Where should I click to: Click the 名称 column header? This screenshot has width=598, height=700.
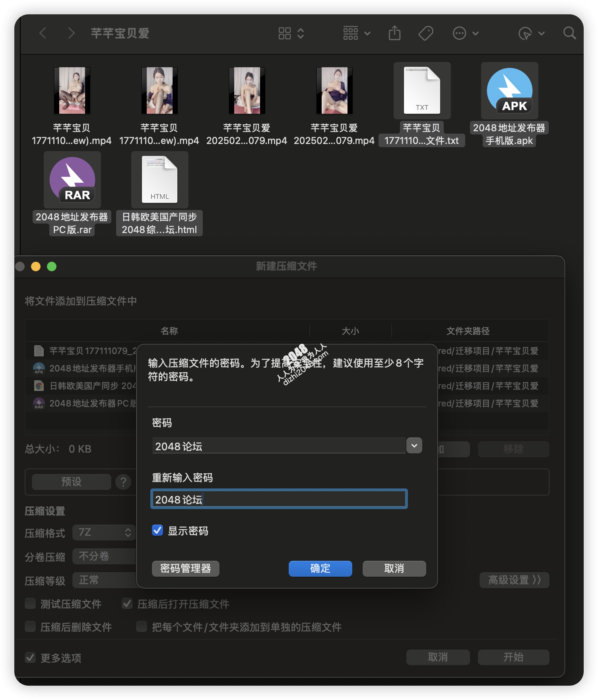(169, 331)
